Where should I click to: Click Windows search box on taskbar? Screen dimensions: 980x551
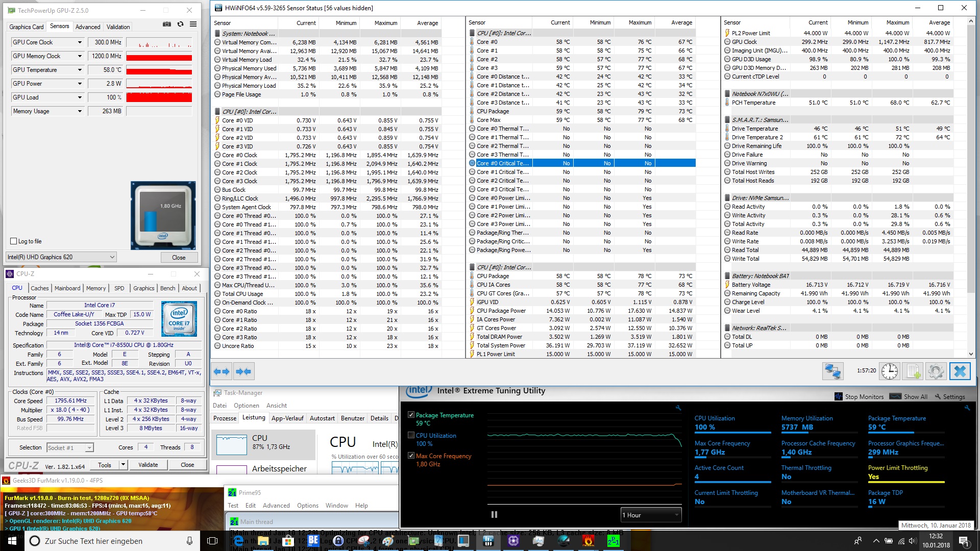[x=111, y=541]
